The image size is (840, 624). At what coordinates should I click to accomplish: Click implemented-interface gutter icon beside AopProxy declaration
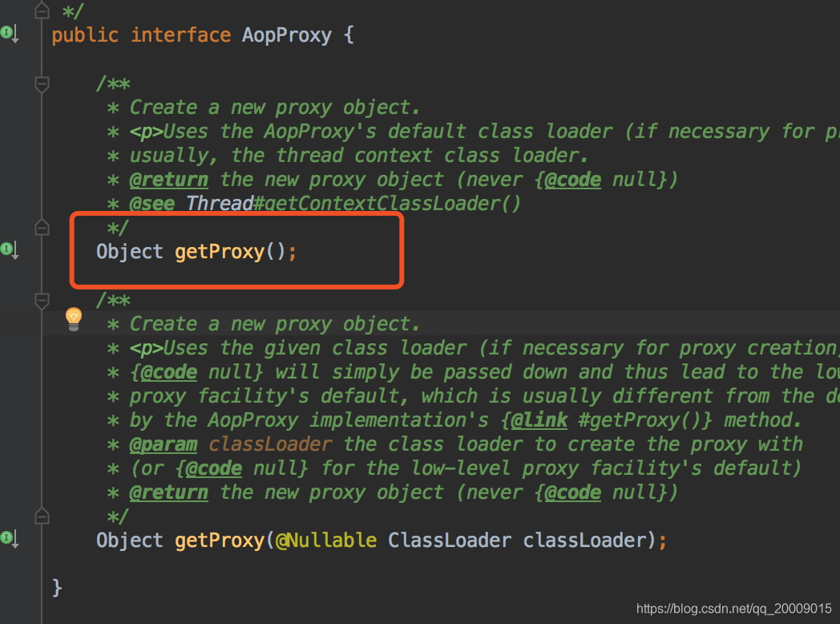coord(10,34)
